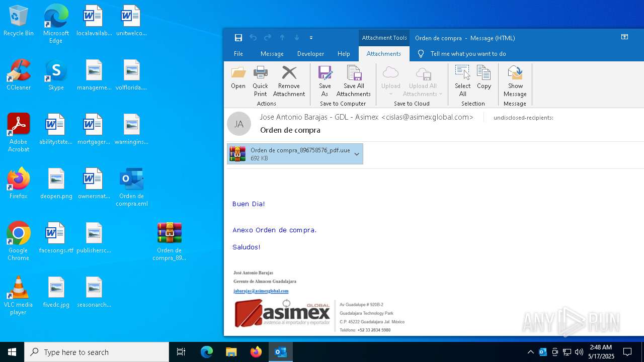Select deopen.png file on desktop

pyautogui.click(x=56, y=184)
